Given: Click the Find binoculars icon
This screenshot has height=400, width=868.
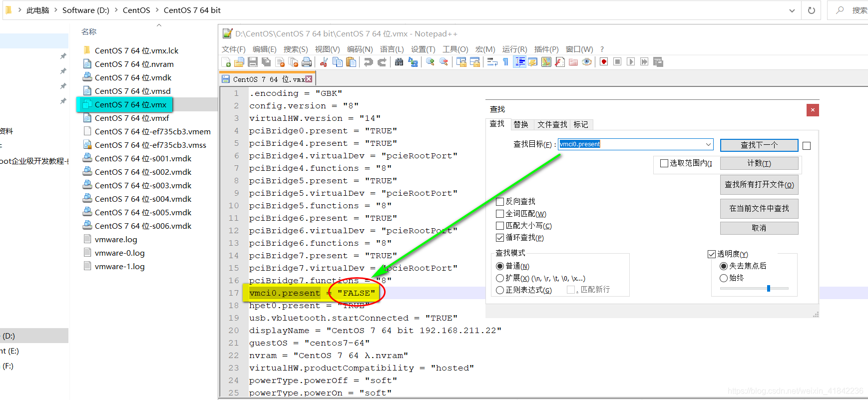Looking at the screenshot, I should [x=399, y=62].
